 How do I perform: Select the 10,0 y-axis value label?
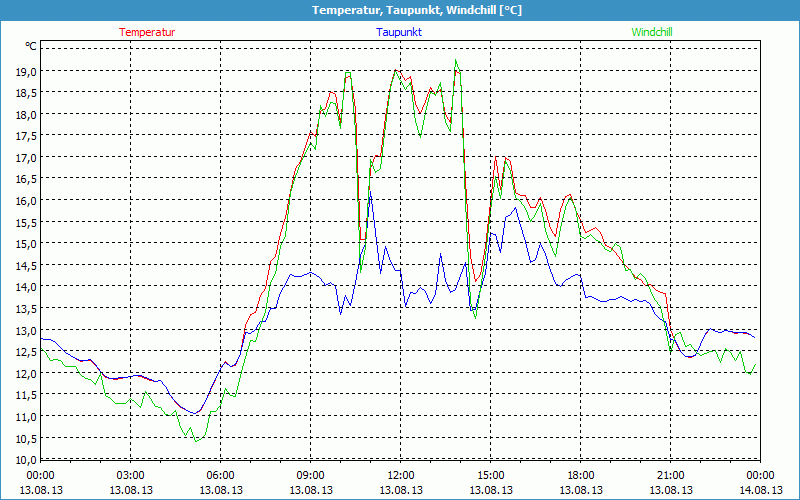(x=25, y=460)
